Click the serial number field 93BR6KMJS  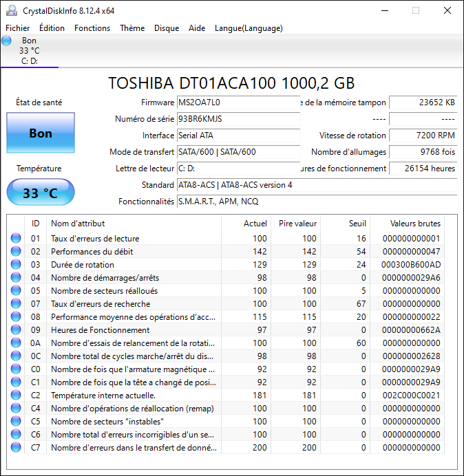pyautogui.click(x=238, y=119)
